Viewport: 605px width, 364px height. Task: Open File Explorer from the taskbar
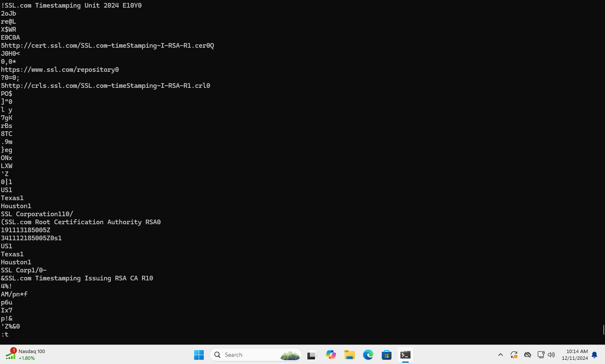pos(349,355)
